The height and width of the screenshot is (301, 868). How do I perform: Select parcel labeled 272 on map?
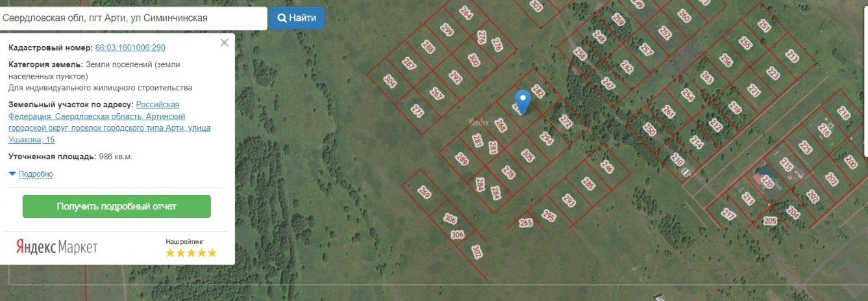coord(565,122)
